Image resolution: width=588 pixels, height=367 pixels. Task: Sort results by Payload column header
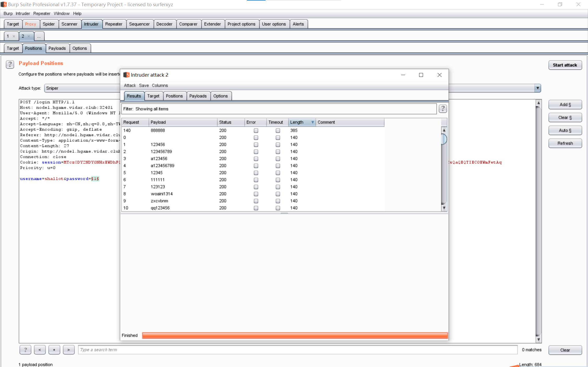point(183,122)
